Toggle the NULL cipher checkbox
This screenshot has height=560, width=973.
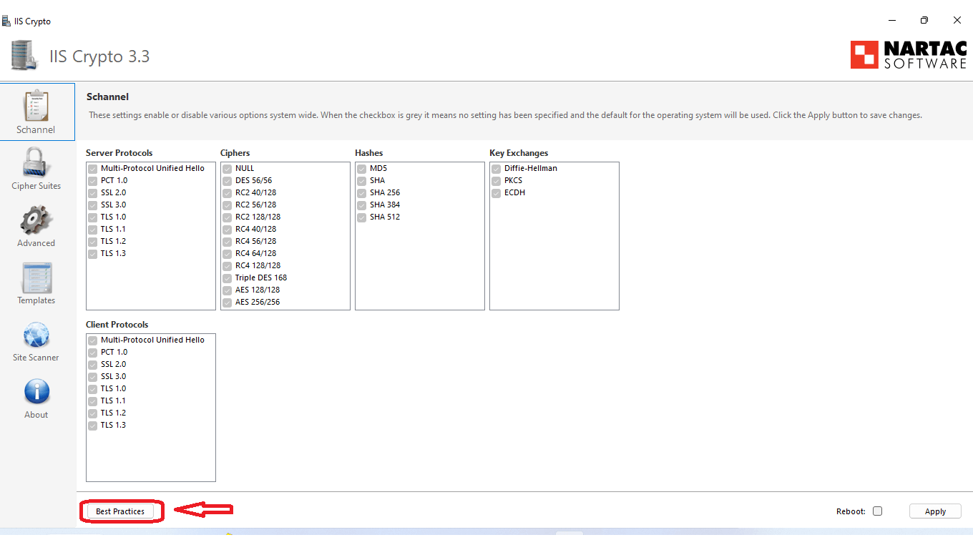point(227,169)
